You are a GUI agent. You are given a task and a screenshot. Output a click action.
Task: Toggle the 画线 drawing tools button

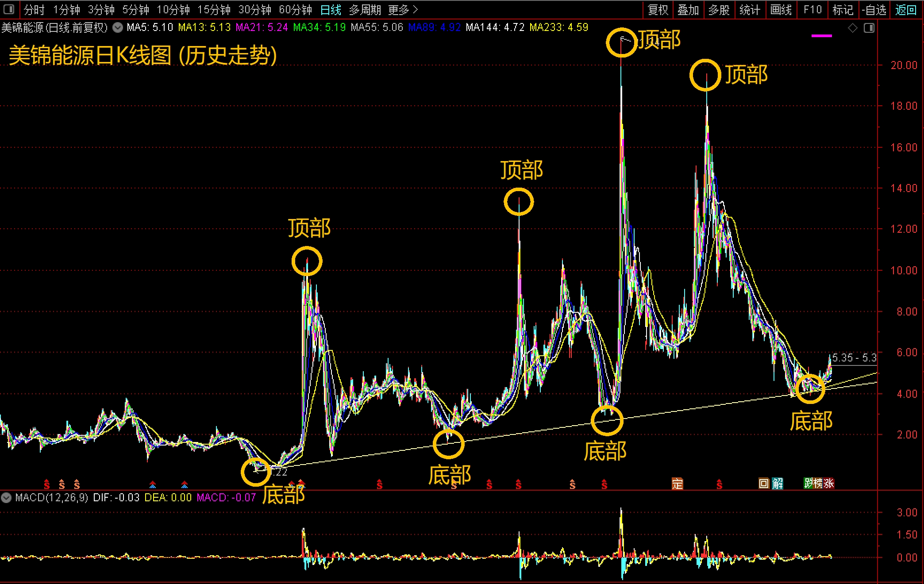tap(781, 10)
